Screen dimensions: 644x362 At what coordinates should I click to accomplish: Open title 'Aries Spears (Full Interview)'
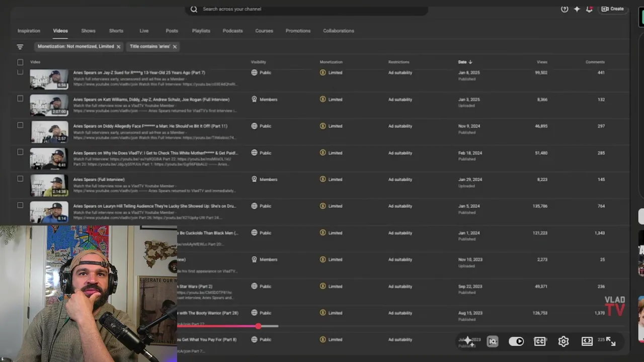click(x=99, y=179)
